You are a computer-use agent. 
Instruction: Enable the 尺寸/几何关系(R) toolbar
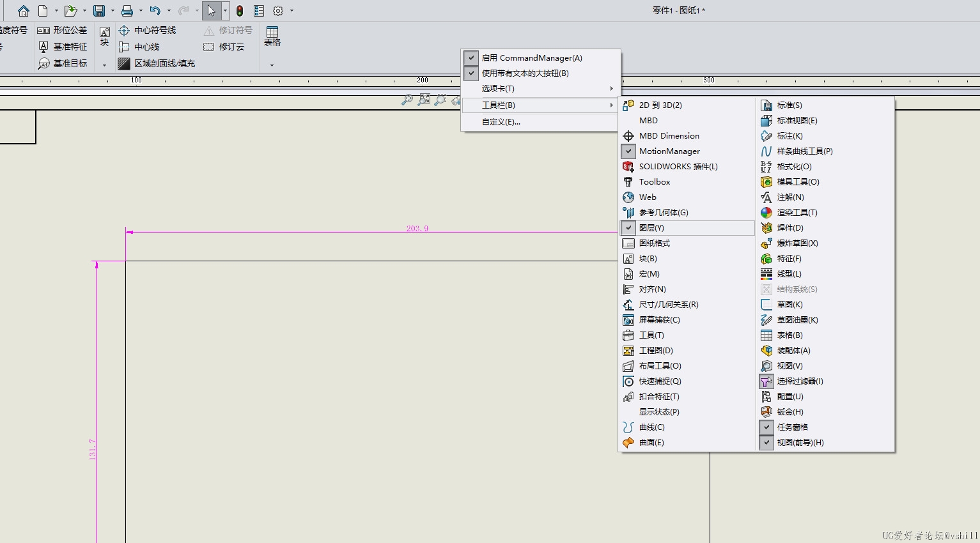coord(687,304)
